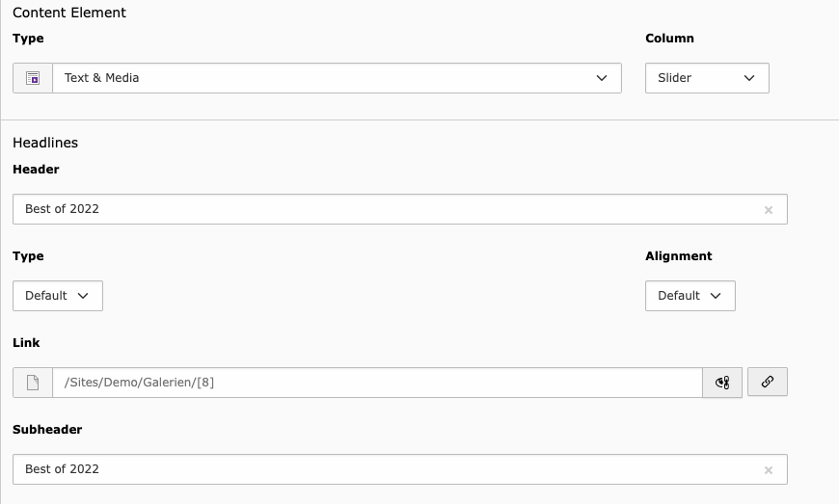Click the Header field label
839x504 pixels.
pos(36,170)
